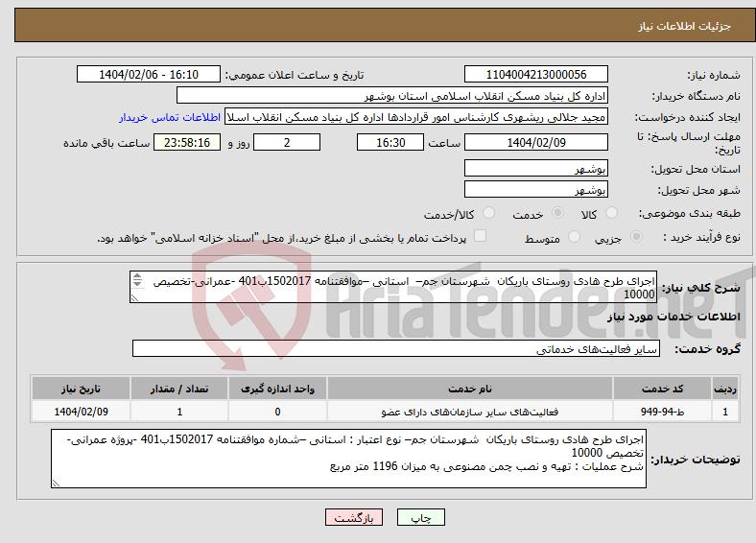Toggle the اسناد خزانه اسلامی payment checkbox
This screenshot has width=756, height=543.
coord(481,236)
